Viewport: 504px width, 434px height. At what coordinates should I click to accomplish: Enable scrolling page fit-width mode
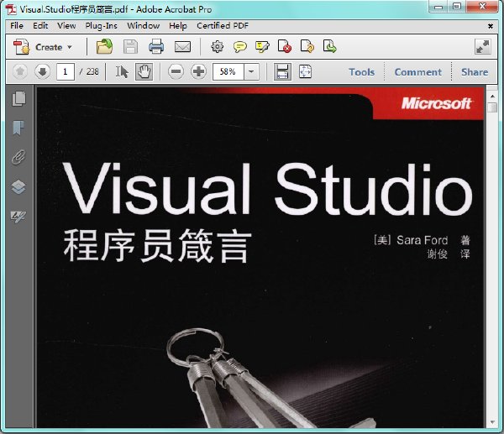[282, 71]
